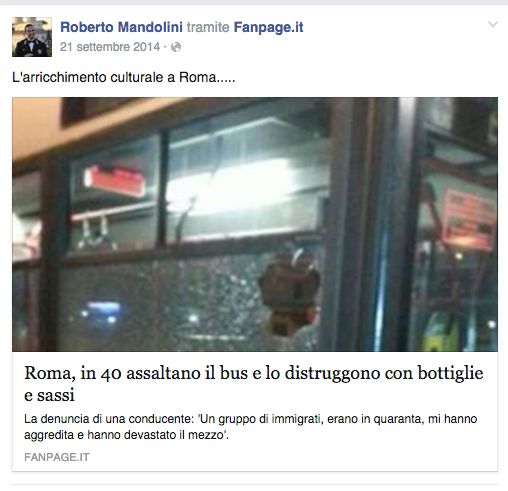
Task: Click description line aggredita e hanno devastato
Action: point(126,435)
